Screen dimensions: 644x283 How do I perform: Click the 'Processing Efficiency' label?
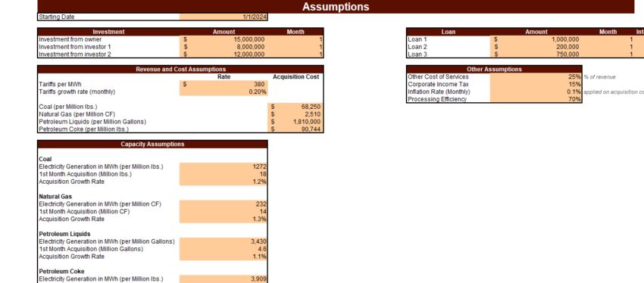[437, 99]
